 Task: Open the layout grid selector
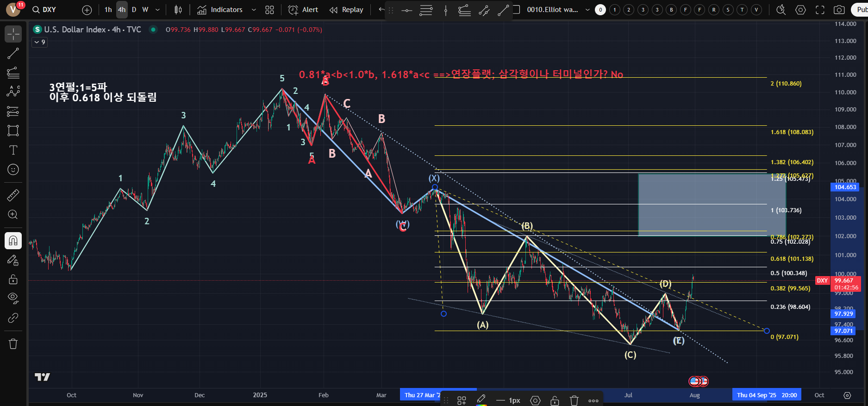(269, 10)
